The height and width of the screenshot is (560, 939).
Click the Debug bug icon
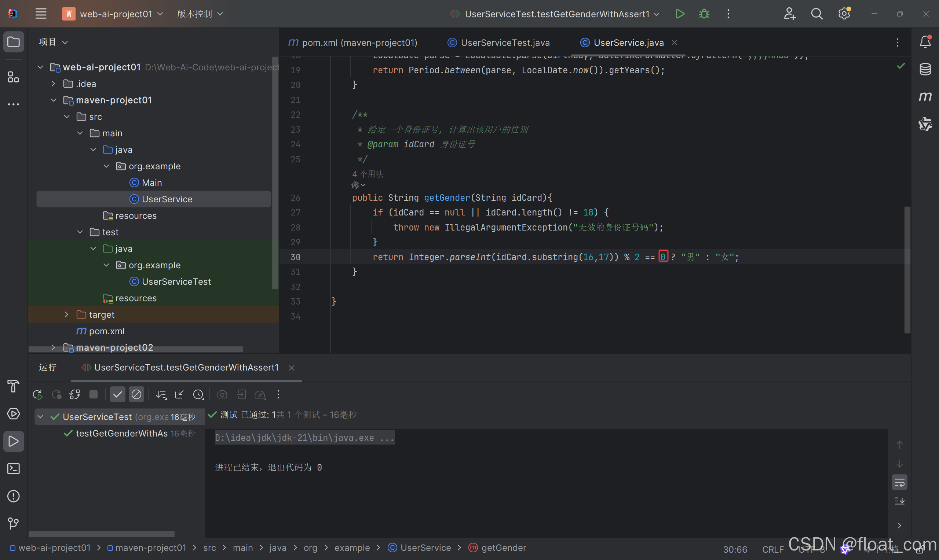704,14
